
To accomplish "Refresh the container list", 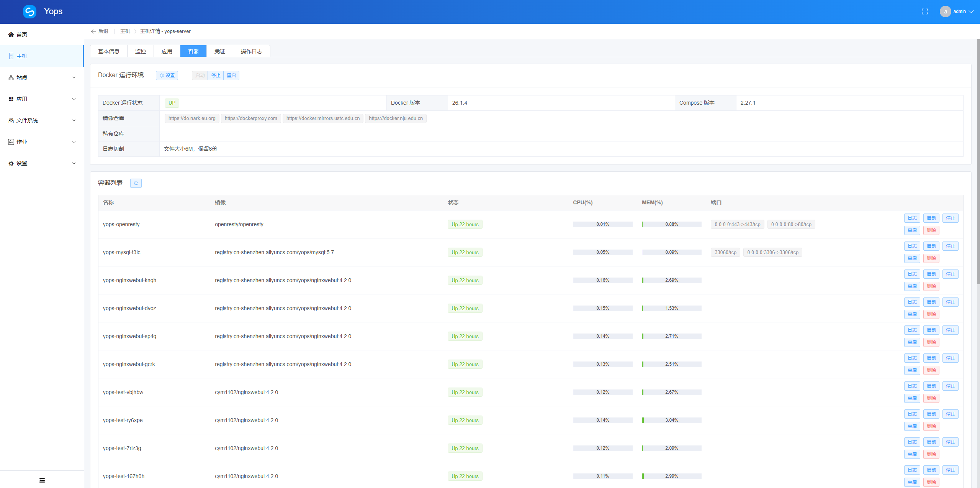I will [x=136, y=183].
